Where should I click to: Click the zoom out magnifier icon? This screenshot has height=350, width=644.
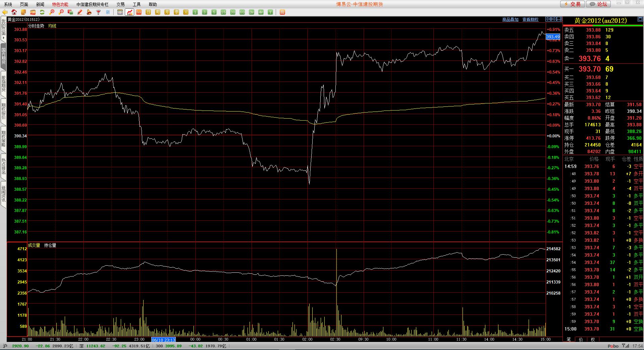61,12
